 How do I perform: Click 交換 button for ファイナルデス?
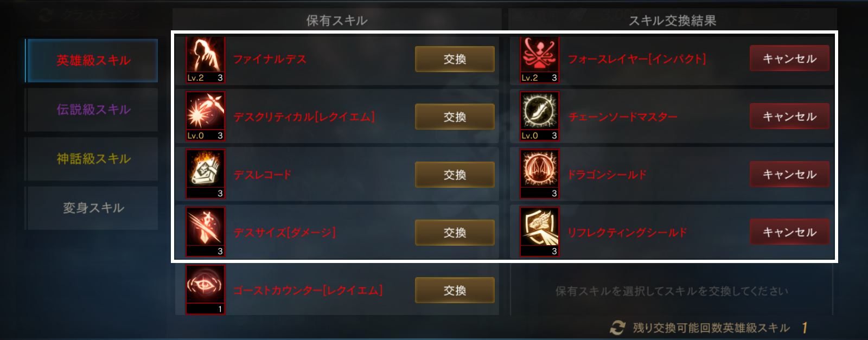(455, 59)
